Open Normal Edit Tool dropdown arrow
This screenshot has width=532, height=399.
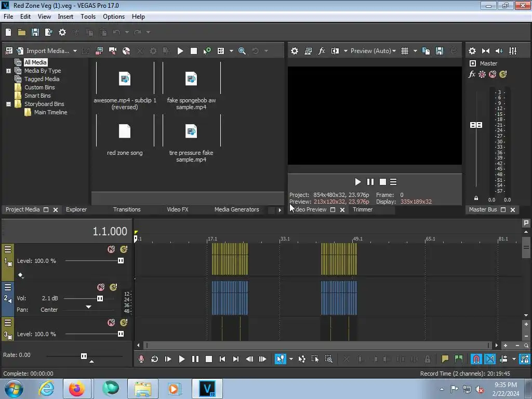click(291, 359)
